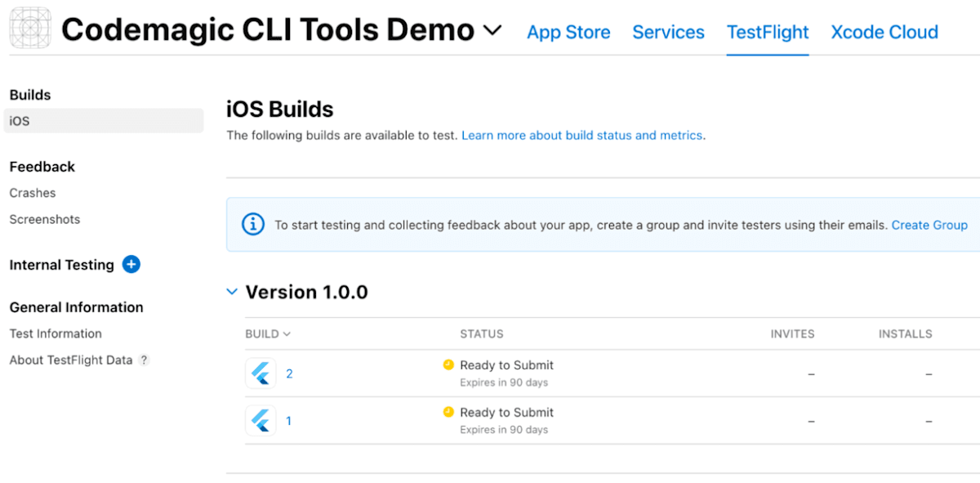980x483 pixels.
Task: Click the Flutter icon for build 2
Action: click(x=261, y=373)
